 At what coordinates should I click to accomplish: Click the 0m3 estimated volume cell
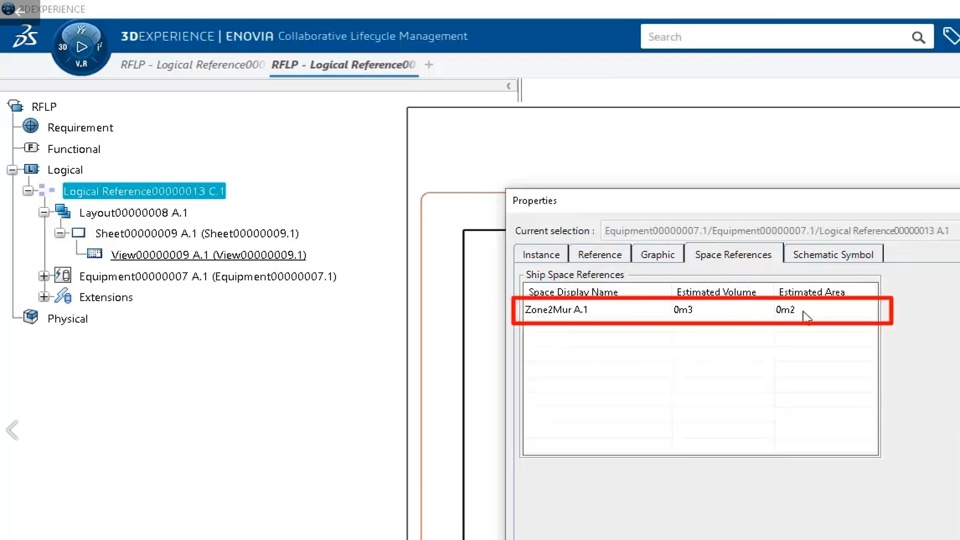point(683,310)
